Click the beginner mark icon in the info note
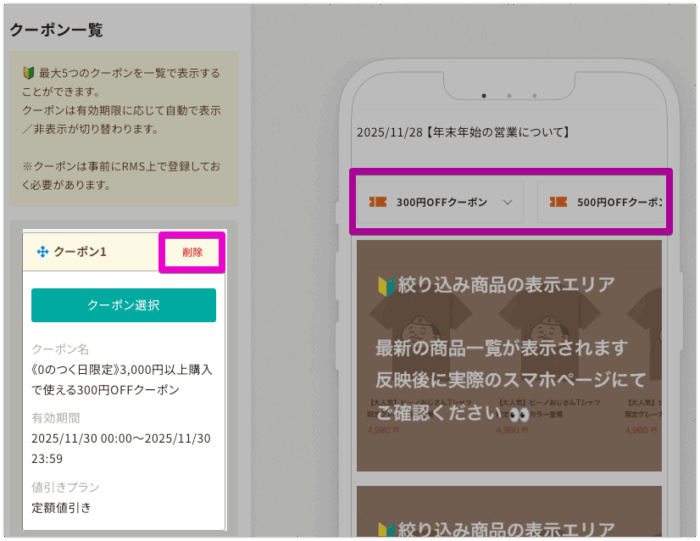 (x=28, y=73)
